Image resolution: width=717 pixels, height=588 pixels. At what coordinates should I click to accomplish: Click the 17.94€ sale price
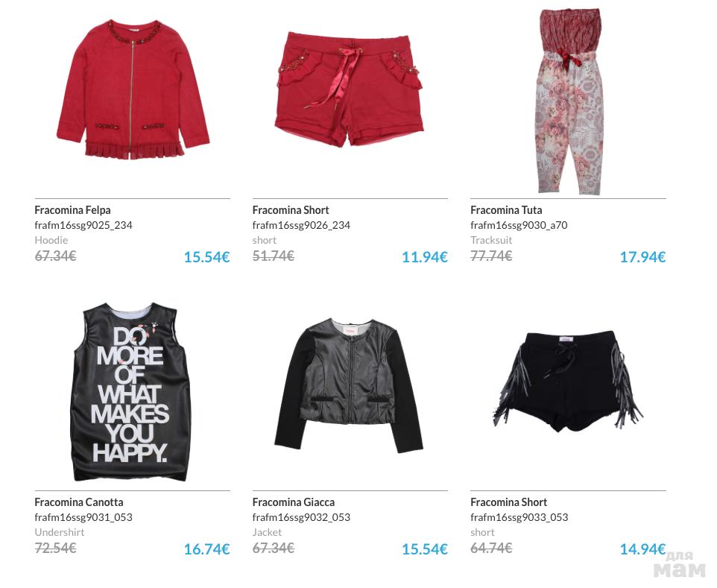coord(642,257)
